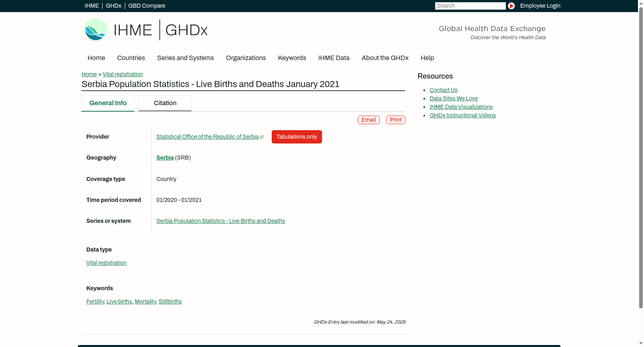Viewport: 644px width, 347px height.
Task: Click the Stillbirths keyword link
Action: 170,301
